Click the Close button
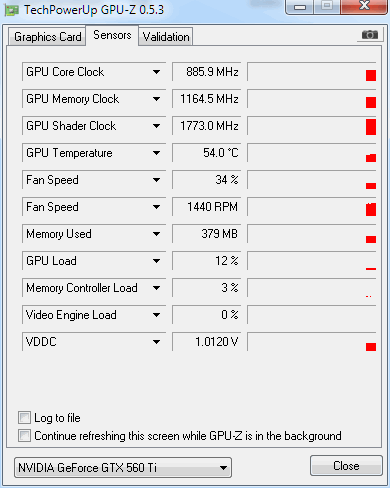Viewport: 390px width, 488px height. tap(346, 466)
